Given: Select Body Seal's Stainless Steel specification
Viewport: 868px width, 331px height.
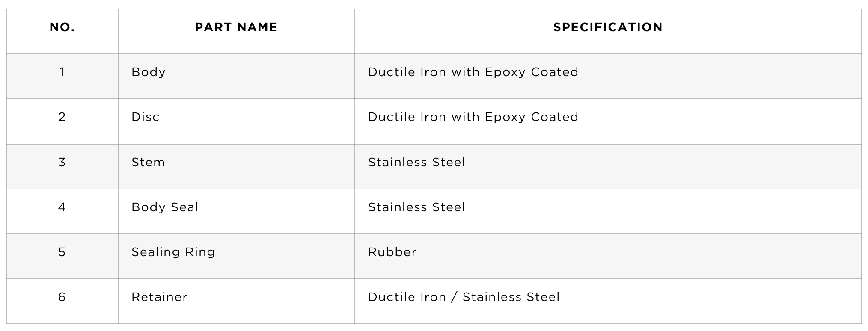Looking at the screenshot, I should coord(416,207).
